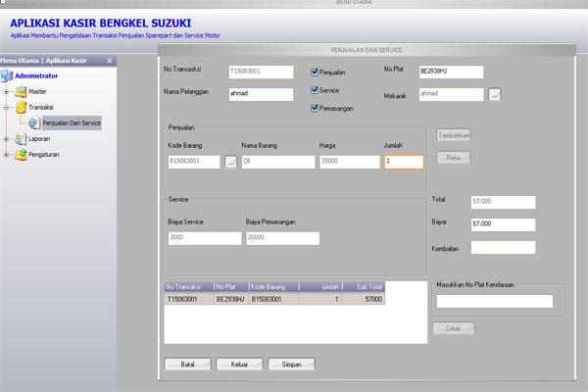
Task: Toggle the Penjualan checkbox
Action: 315,72
